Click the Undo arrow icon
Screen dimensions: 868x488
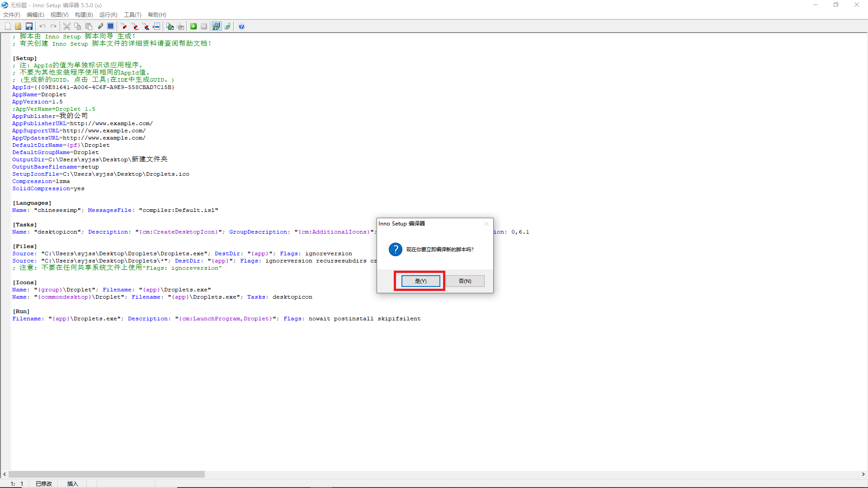point(42,26)
